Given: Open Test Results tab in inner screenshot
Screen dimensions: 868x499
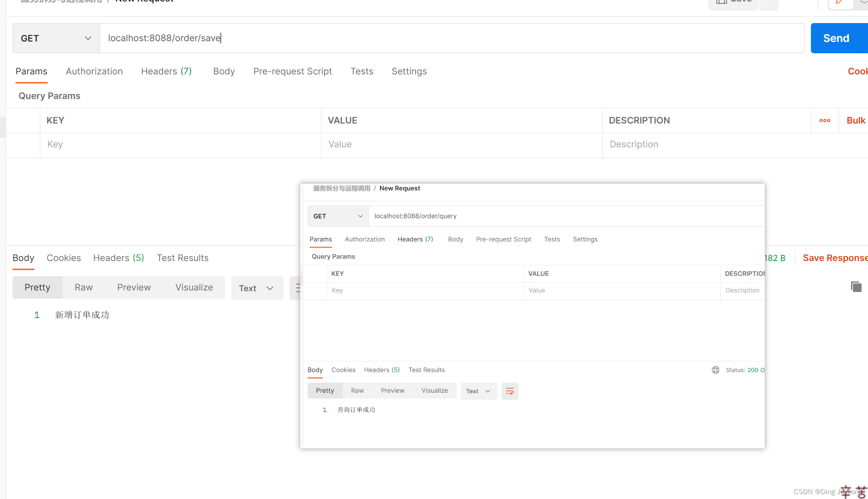Looking at the screenshot, I should [x=426, y=370].
